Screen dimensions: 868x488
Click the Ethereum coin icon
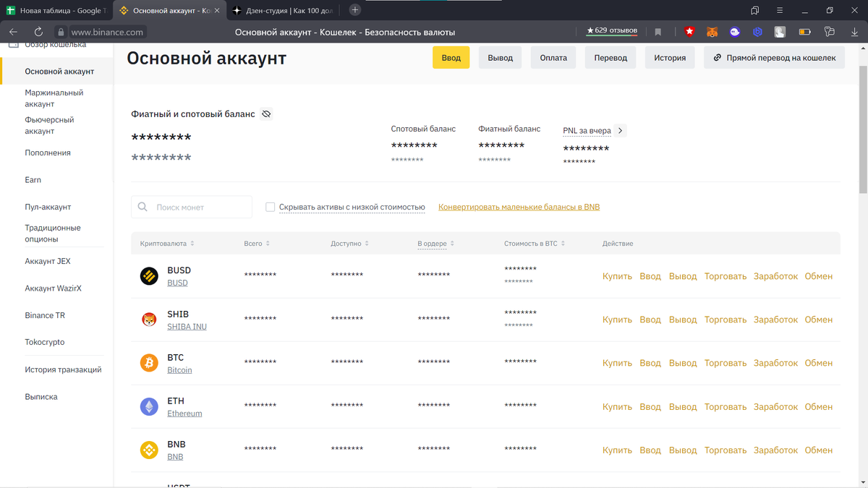pos(149,406)
